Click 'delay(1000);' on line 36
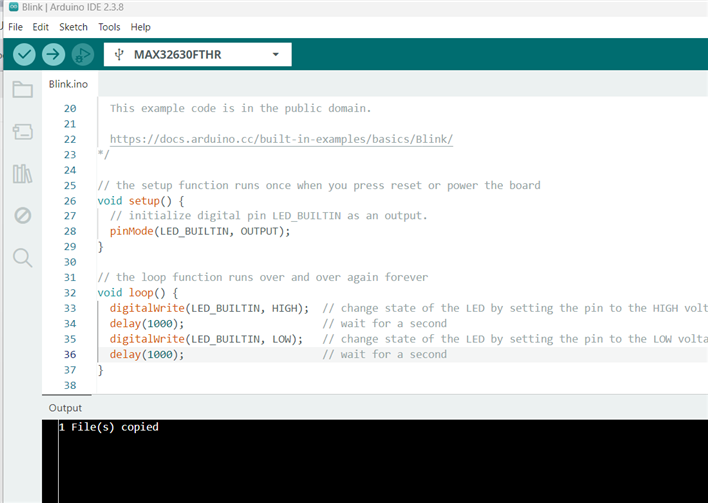Viewport: 708px width, 503px height. (x=147, y=354)
